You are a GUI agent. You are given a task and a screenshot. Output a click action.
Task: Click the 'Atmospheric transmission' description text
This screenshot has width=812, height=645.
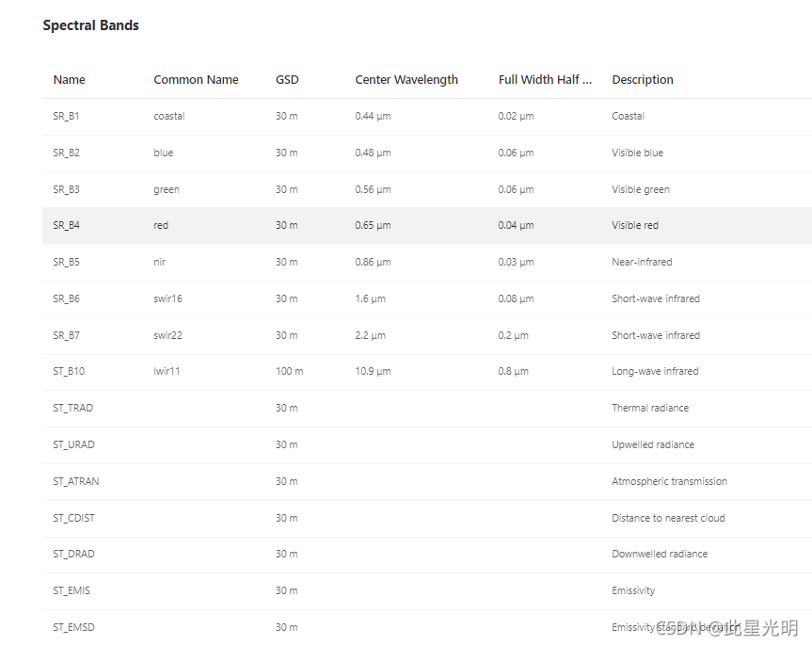669,481
